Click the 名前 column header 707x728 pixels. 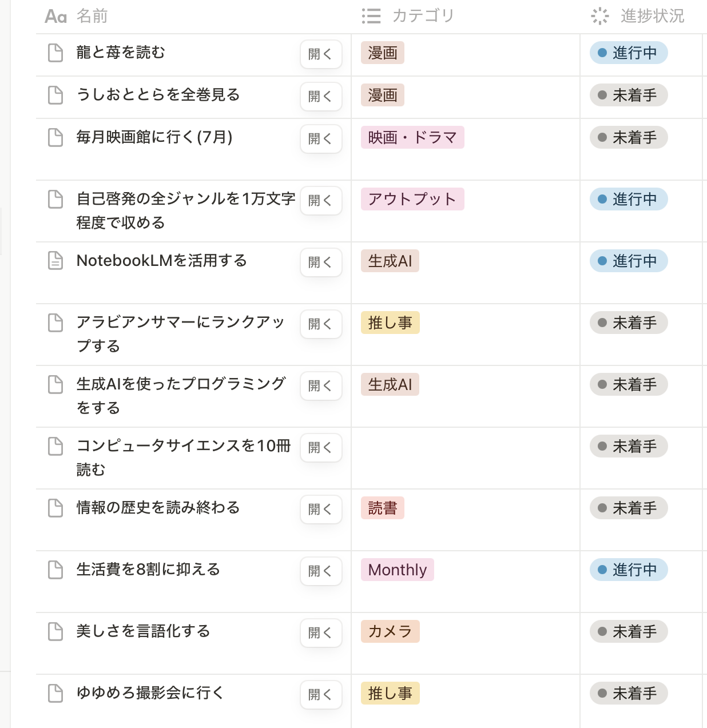point(92,16)
